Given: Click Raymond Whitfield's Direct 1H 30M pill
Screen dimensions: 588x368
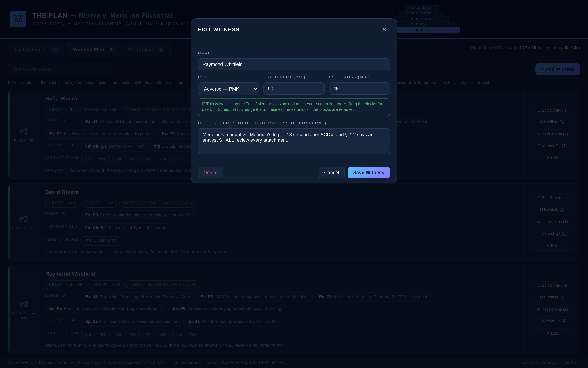Looking at the screenshot, I should coord(66,284).
